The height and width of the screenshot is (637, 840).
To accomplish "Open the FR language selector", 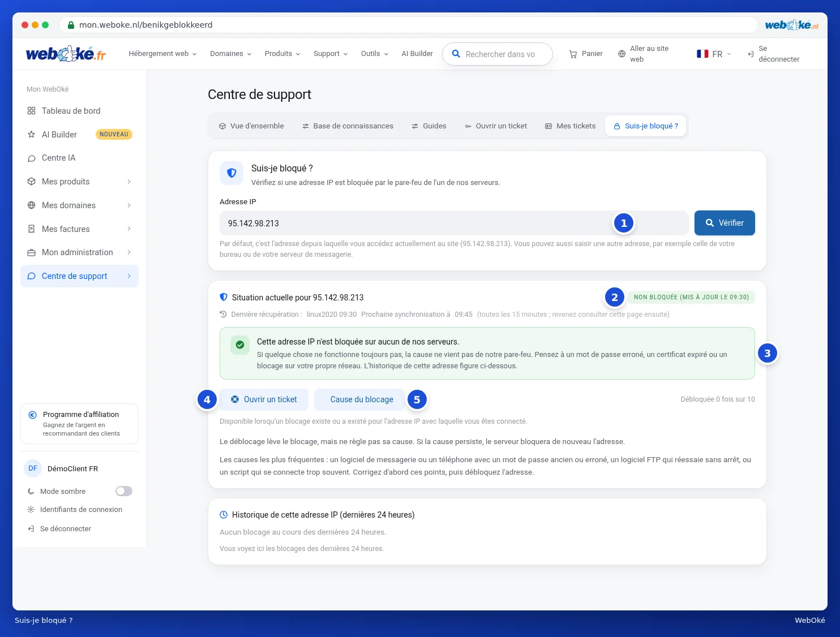I will [714, 54].
